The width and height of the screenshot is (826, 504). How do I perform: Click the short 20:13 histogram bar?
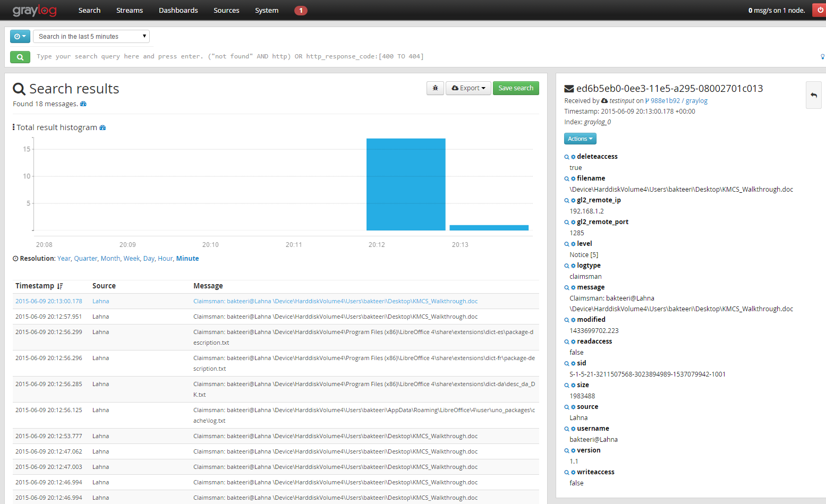[489, 228]
